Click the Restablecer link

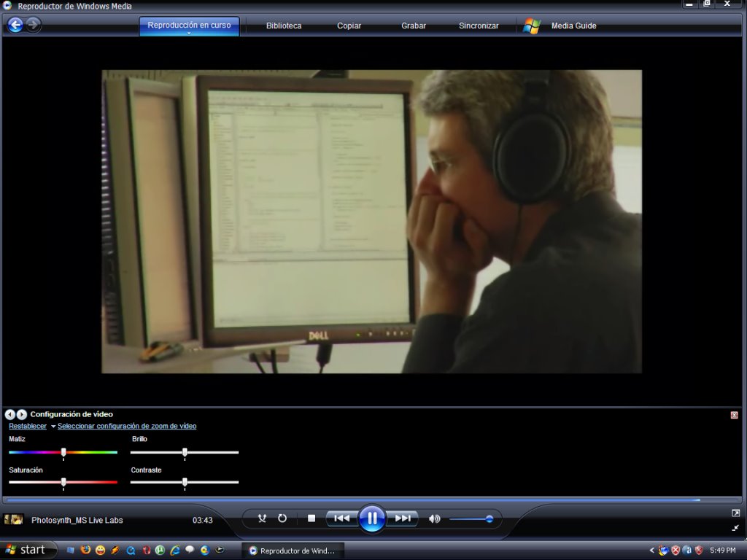pos(28,426)
